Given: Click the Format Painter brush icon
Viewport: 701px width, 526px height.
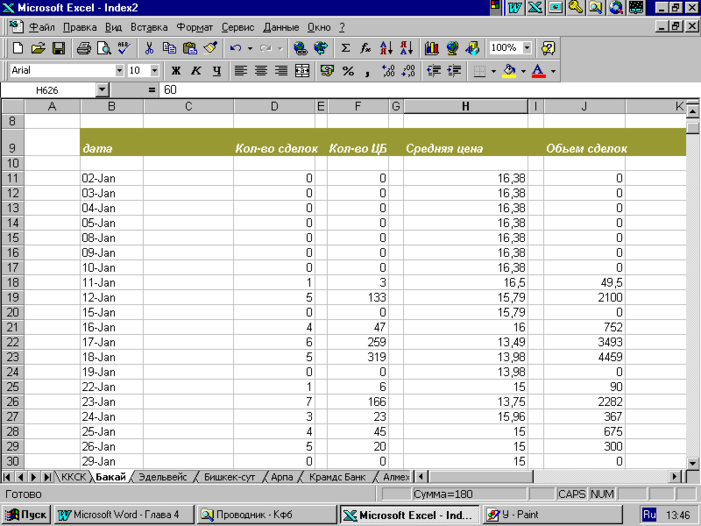Looking at the screenshot, I should [x=210, y=48].
